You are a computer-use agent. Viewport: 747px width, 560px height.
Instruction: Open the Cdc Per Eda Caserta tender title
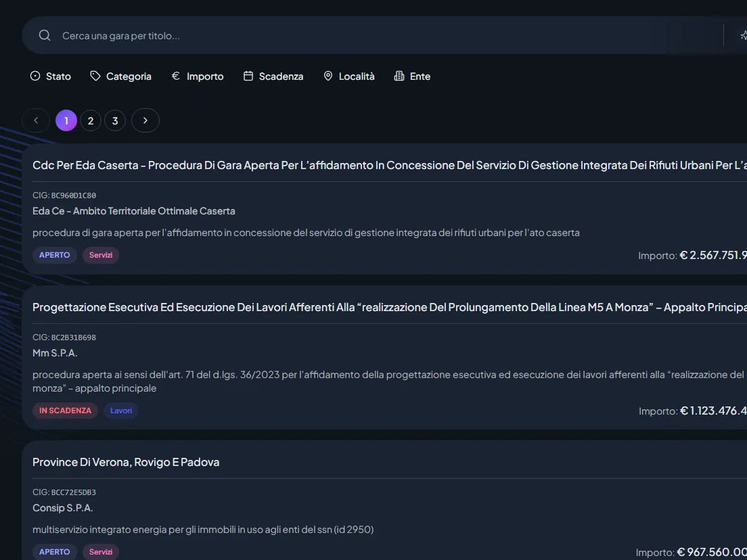[390, 165]
